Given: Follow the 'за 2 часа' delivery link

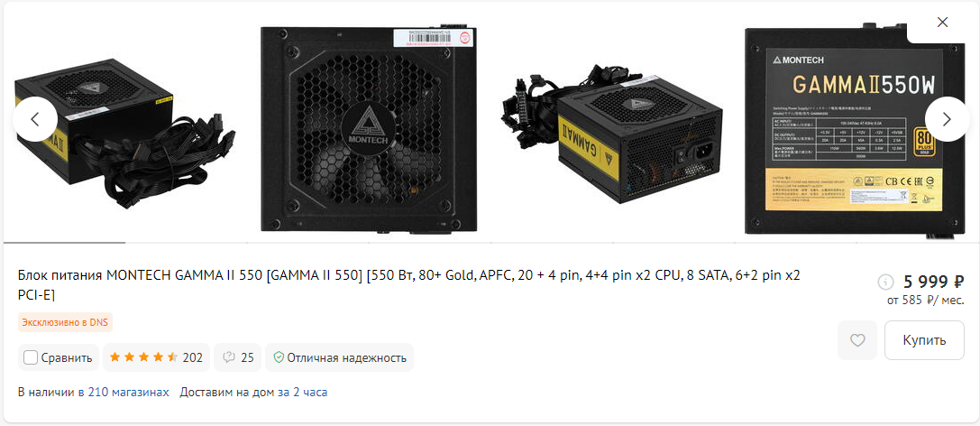Looking at the screenshot, I should [x=303, y=393].
